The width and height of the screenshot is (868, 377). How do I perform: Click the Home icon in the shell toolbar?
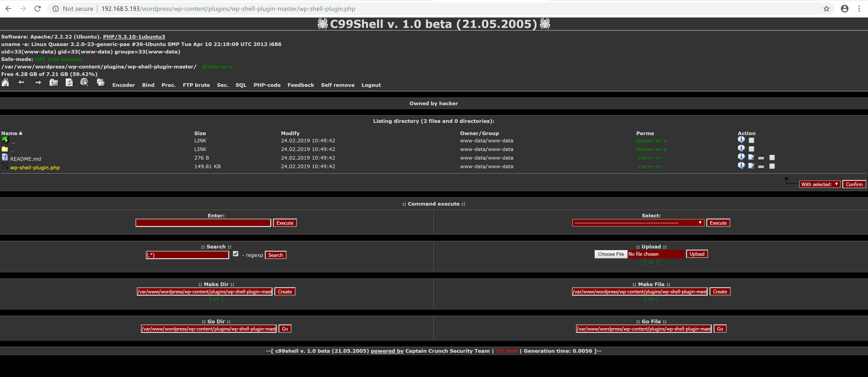[x=5, y=83]
